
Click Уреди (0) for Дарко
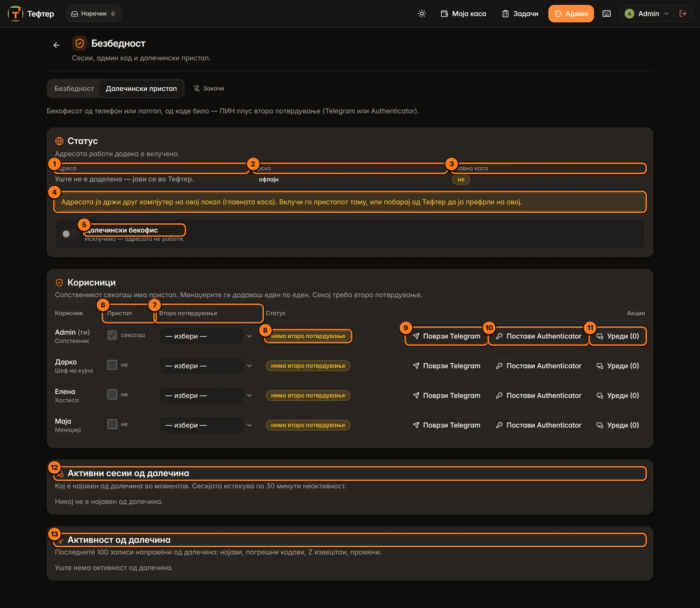pyautogui.click(x=618, y=366)
